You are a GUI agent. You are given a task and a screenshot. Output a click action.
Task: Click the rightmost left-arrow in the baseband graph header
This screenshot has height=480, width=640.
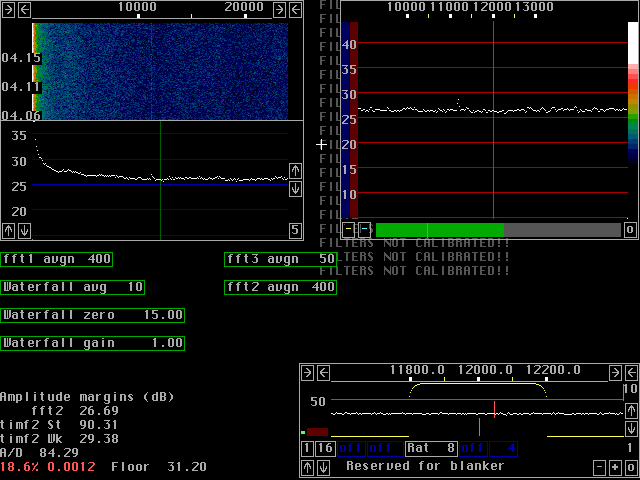[631, 373]
